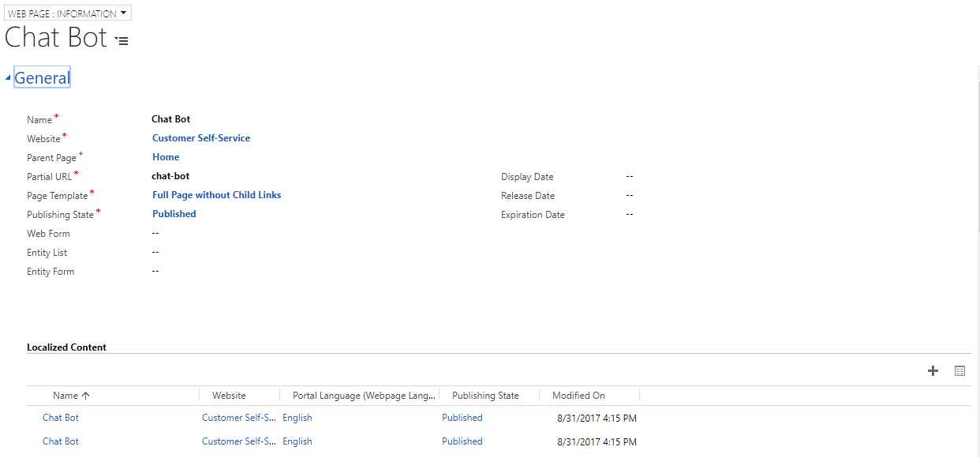The width and height of the screenshot is (980, 458).
Task: Click the Expiration Date value
Action: 629,214
